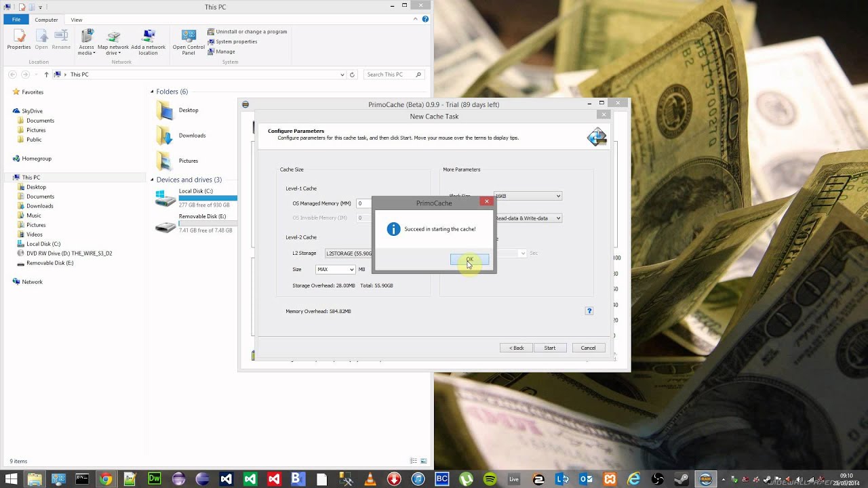Screen dimensions: 868x488
Task: Click the Windows Start button on taskbar
Action: pyautogui.click(x=11, y=479)
